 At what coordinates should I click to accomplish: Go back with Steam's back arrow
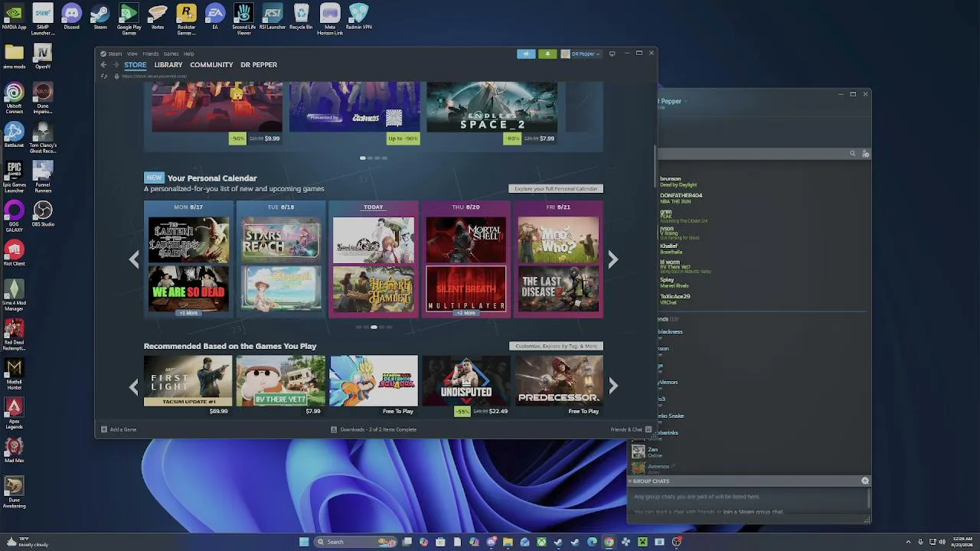pyautogui.click(x=104, y=65)
